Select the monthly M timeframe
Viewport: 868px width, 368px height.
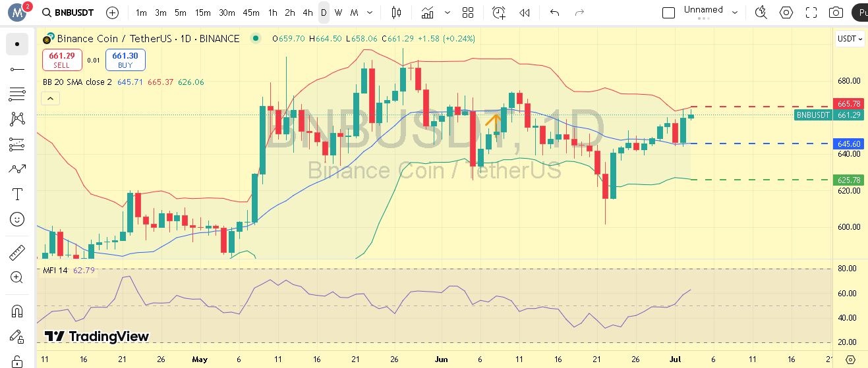354,13
